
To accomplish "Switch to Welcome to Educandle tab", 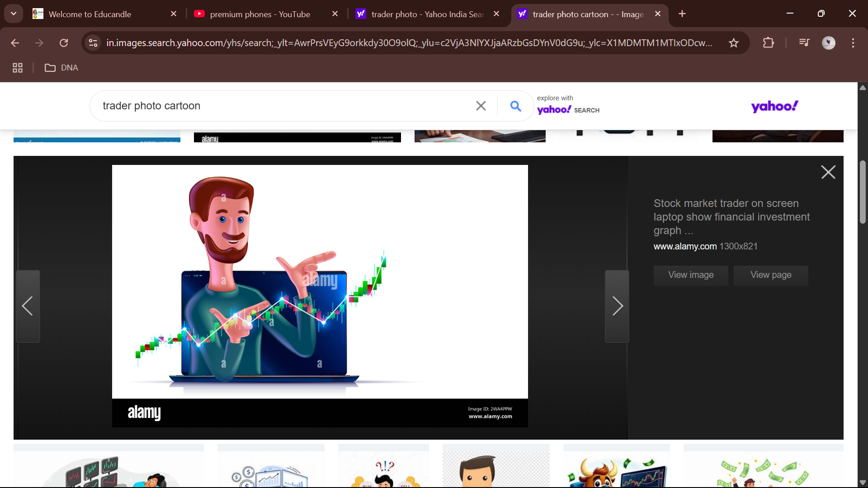I will point(90,14).
